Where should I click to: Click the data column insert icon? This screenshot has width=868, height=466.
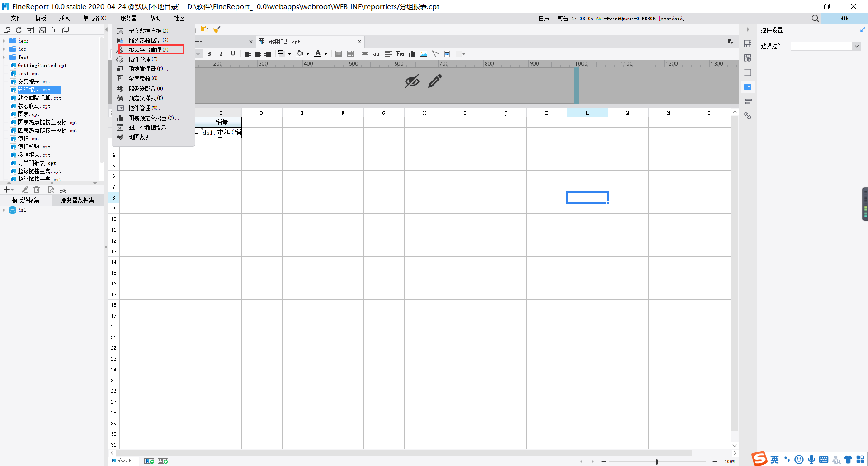pos(365,54)
